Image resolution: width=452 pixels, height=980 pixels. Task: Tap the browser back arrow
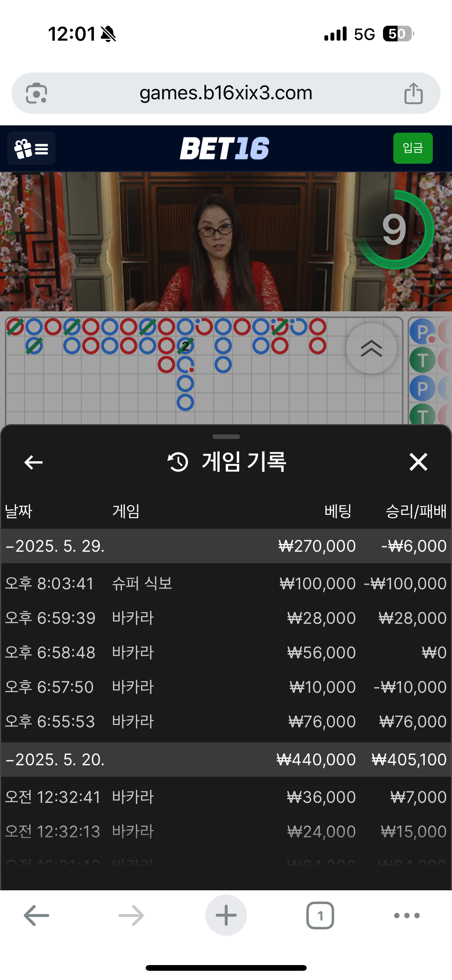click(36, 915)
